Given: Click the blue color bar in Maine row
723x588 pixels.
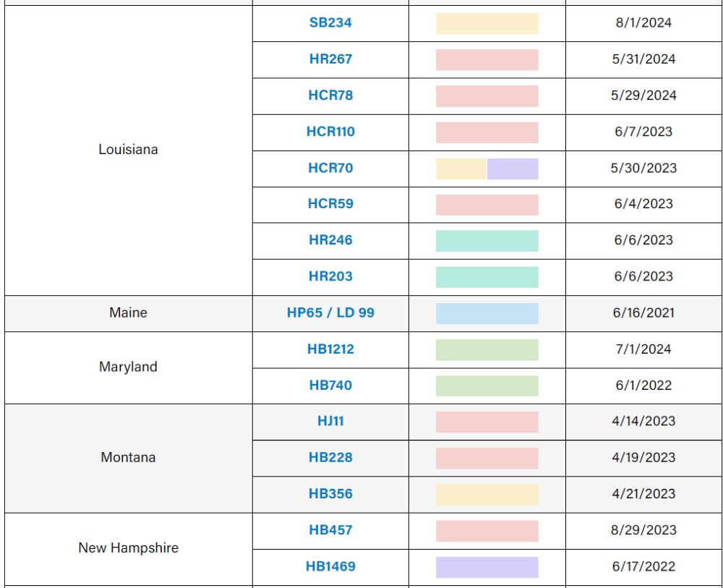Looking at the screenshot, I should pos(487,313).
